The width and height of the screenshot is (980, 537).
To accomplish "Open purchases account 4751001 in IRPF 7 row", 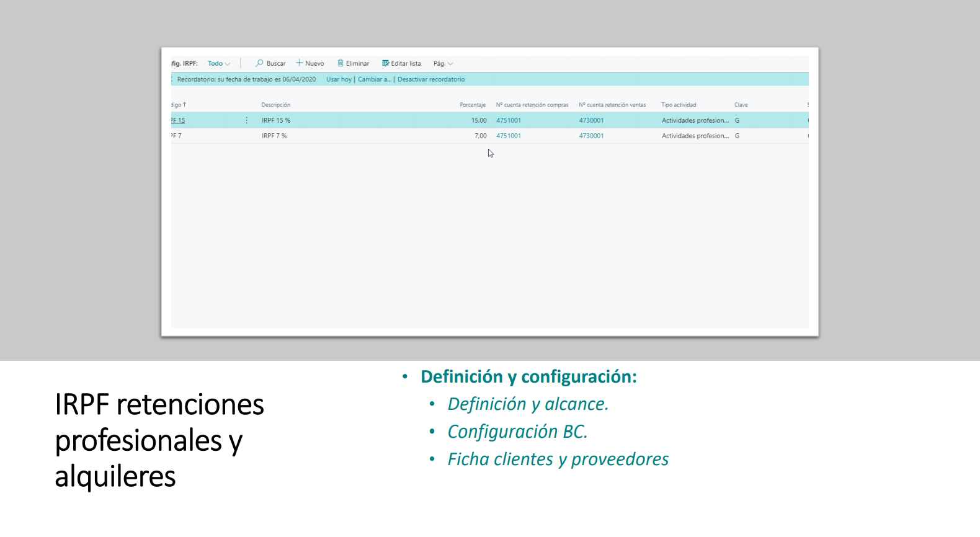I will point(509,136).
